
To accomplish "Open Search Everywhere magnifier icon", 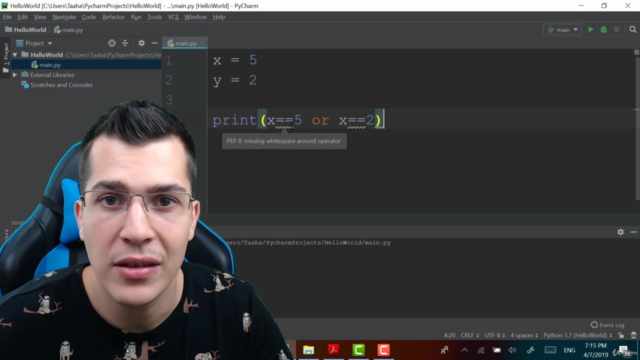I will pos(633,30).
